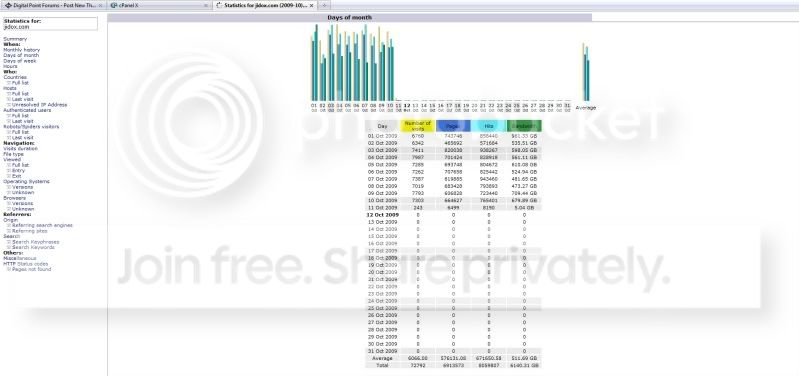799x376 pixels.
Task: Open the HTTP Status codes report
Action: pos(25,264)
